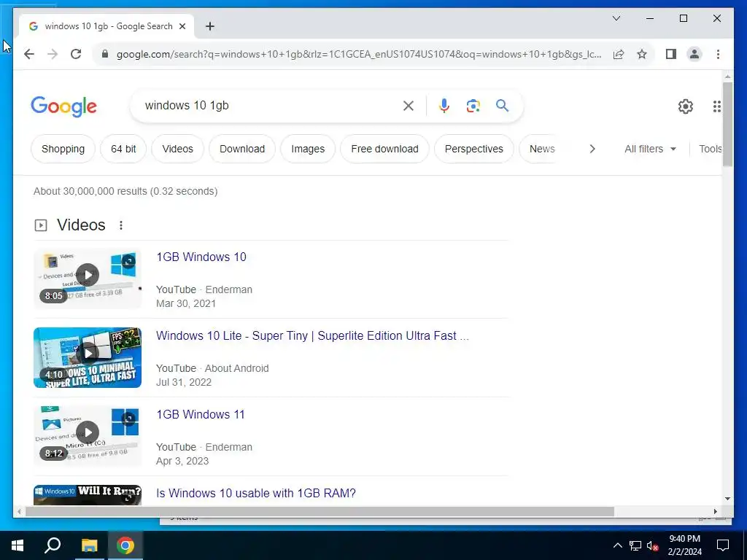Clear the search box text

point(409,106)
